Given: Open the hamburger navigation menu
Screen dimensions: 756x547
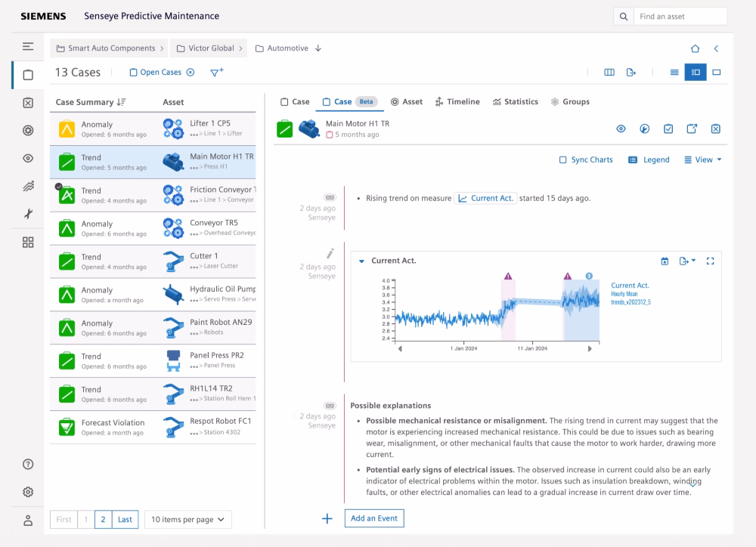Looking at the screenshot, I should [x=28, y=46].
